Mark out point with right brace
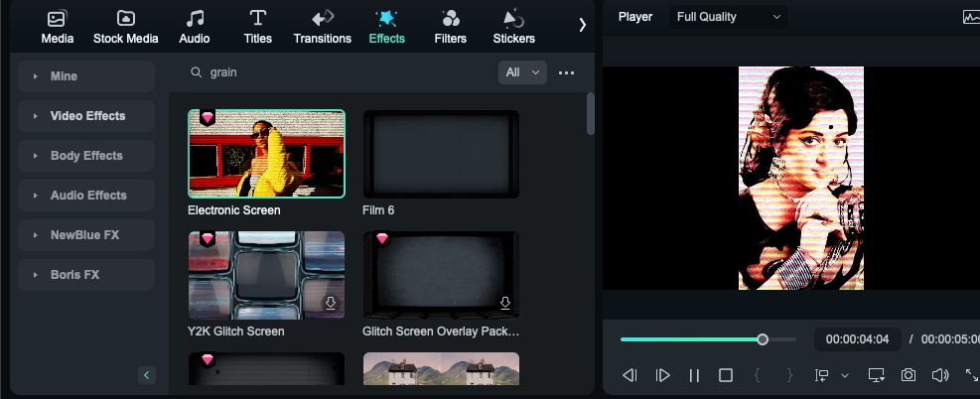This screenshot has height=399, width=980. click(790, 375)
